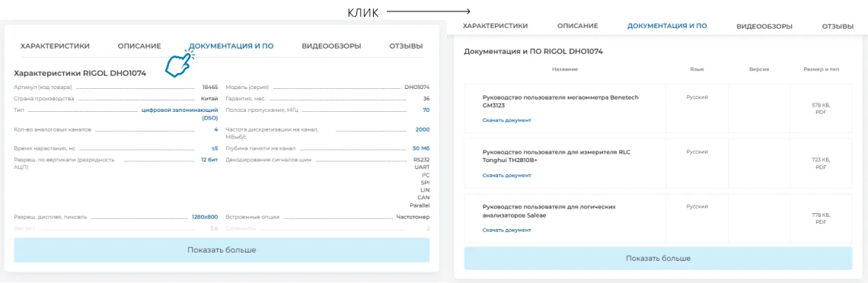Click display resolution 1280x800 link
The width and height of the screenshot is (868, 283).
pos(205,218)
